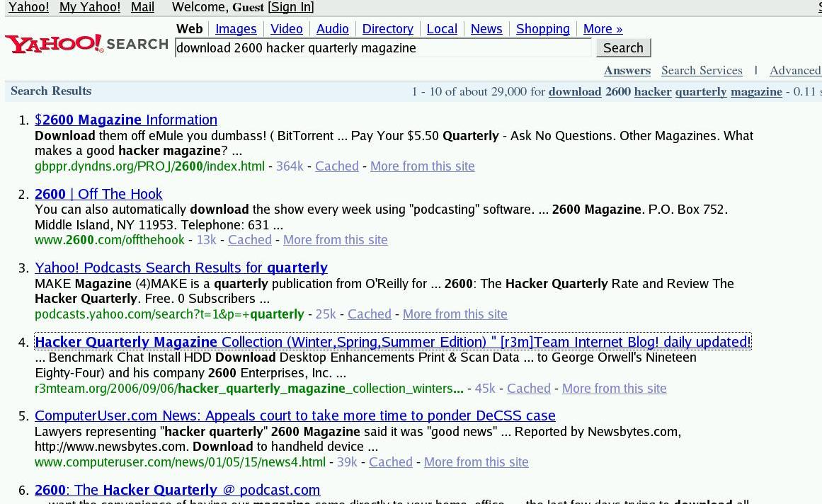This screenshot has height=504, width=822.
Task: Click URL text www.2600.com/offthehook
Action: point(110,240)
